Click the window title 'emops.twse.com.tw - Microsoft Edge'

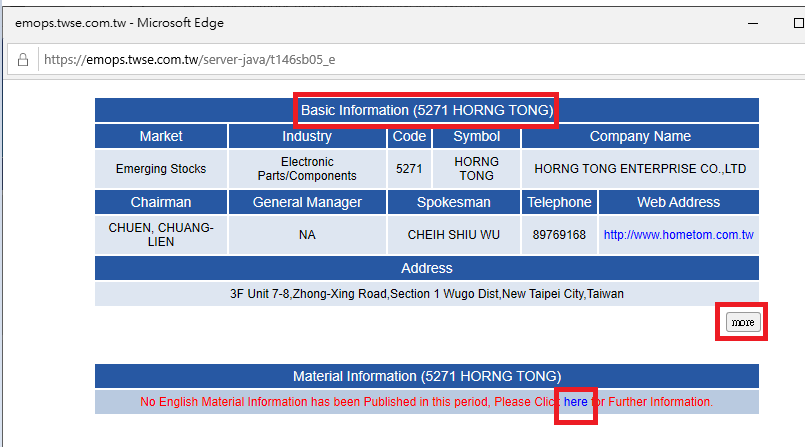point(119,23)
